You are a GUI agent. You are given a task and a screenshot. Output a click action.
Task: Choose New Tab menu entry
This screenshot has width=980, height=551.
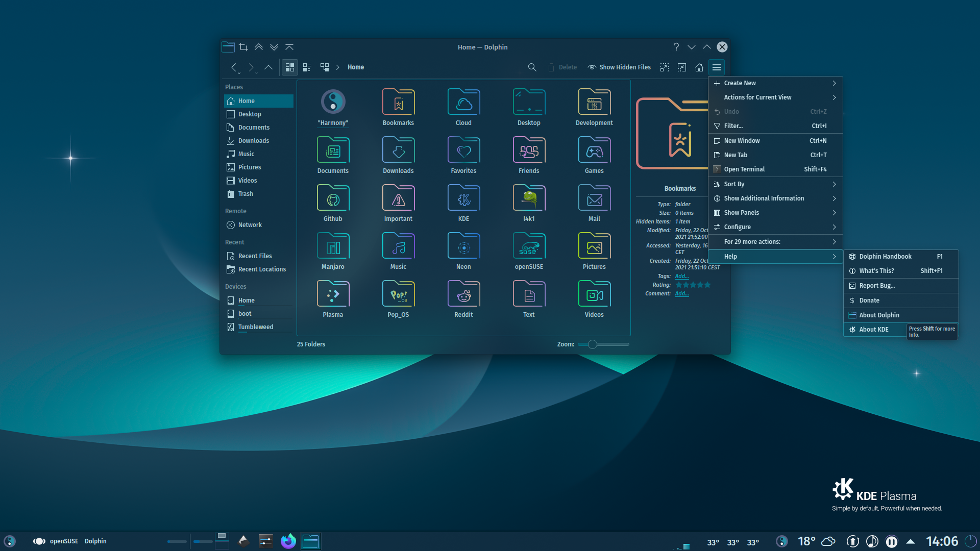pyautogui.click(x=775, y=155)
